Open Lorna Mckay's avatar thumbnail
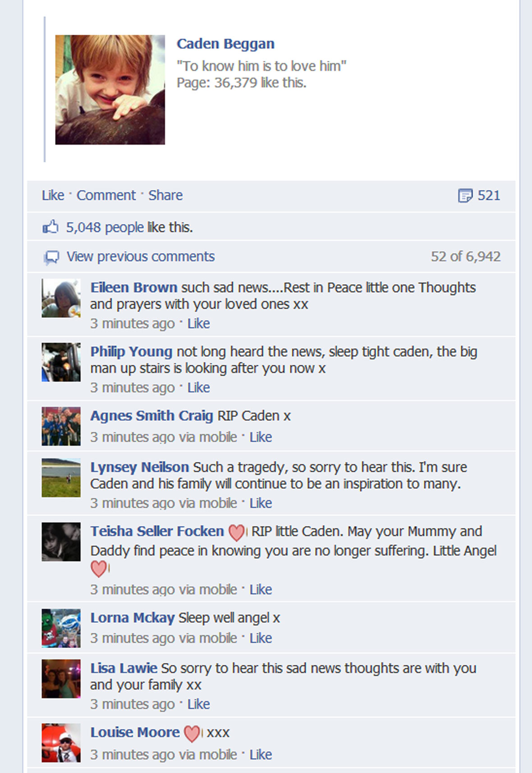 [x=61, y=628]
